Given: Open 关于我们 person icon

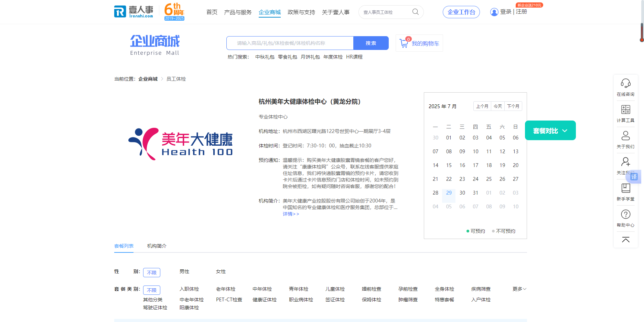Looking at the screenshot, I should pyautogui.click(x=625, y=136).
